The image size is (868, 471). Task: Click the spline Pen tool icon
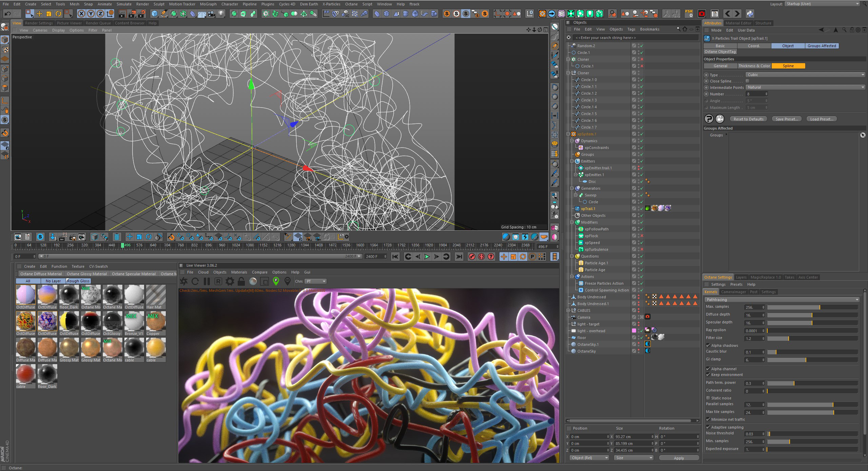[164, 14]
